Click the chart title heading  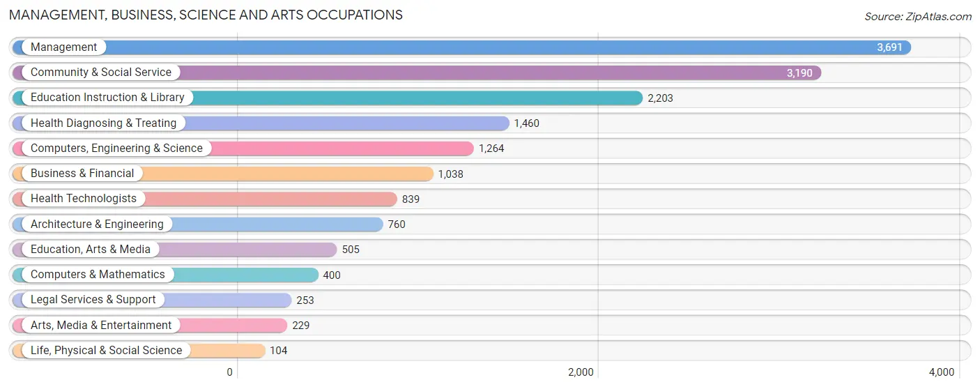point(206,15)
